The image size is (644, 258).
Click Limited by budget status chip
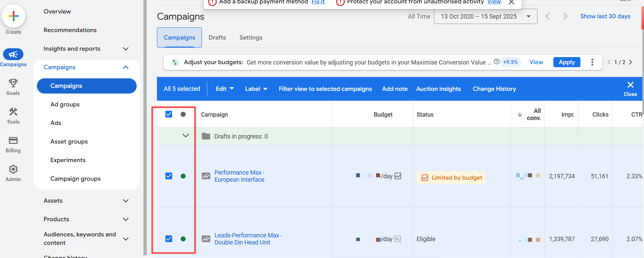coord(451,178)
